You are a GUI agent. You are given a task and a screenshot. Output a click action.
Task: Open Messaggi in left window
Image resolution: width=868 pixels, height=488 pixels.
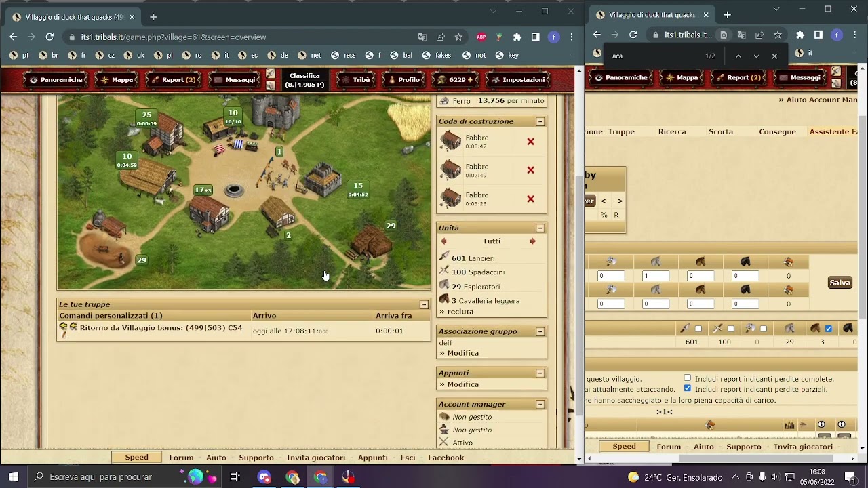tap(234, 80)
